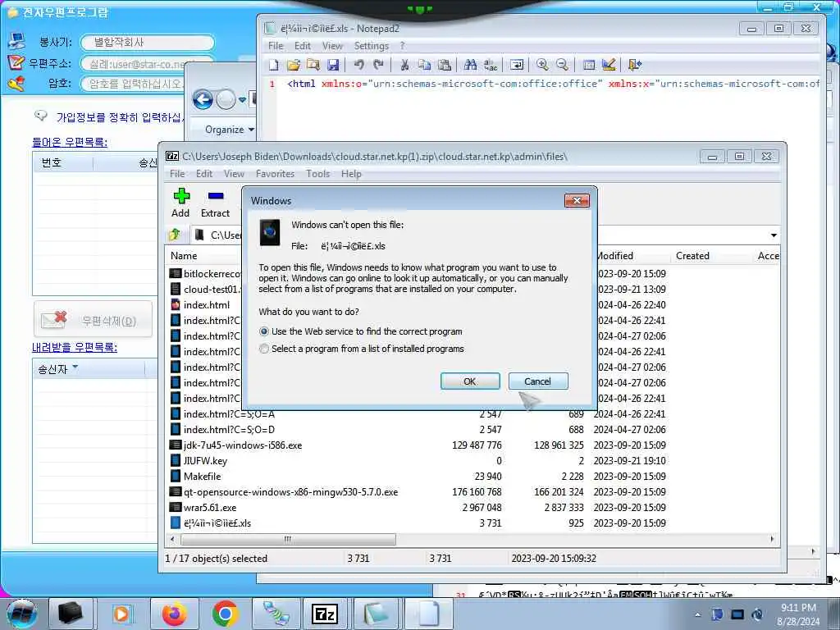Open the 7-Zip address bar dropdown

click(x=774, y=235)
